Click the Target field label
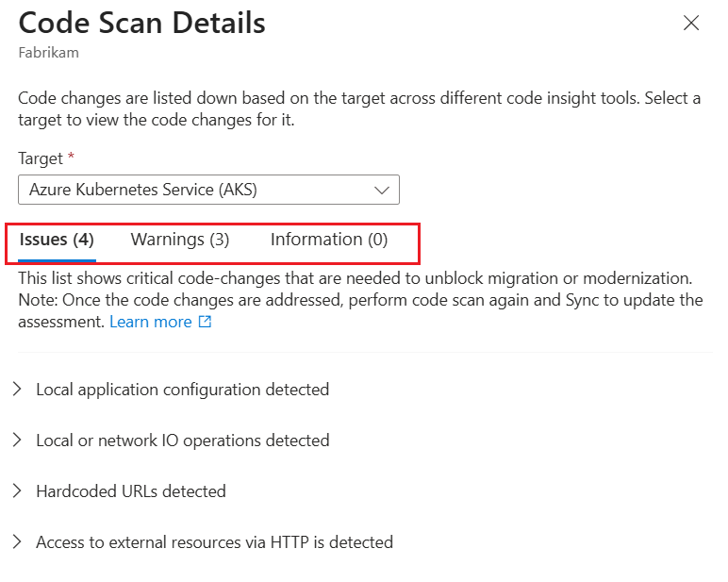Viewport: 728px width, 582px height. tap(41, 158)
